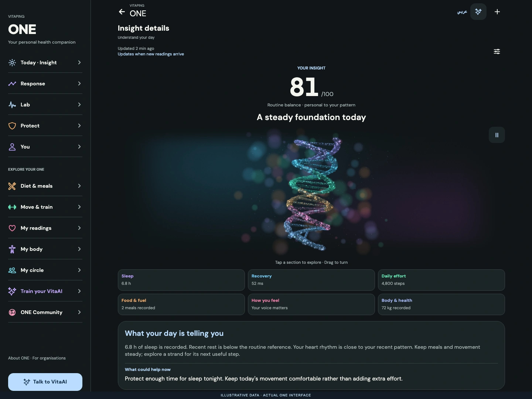Screen dimensions: 532x399
Task: Open the About ONE link
Action: point(18,358)
